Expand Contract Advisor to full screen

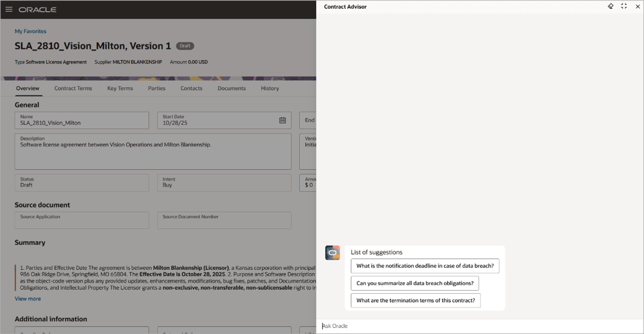point(624,6)
